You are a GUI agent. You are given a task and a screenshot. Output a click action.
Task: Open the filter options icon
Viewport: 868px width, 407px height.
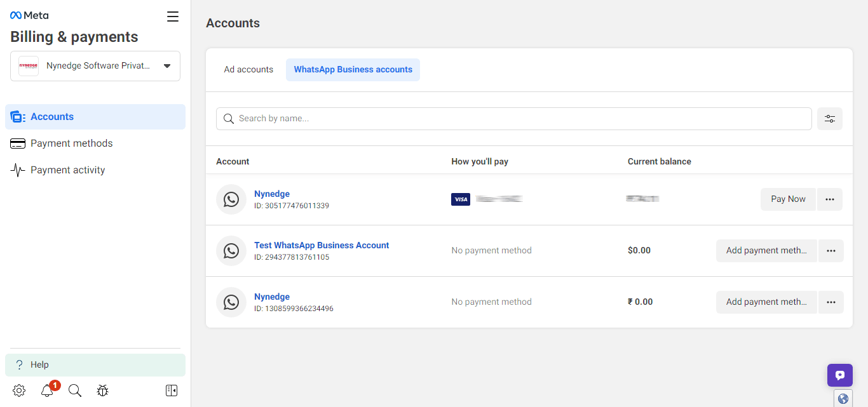click(x=830, y=119)
